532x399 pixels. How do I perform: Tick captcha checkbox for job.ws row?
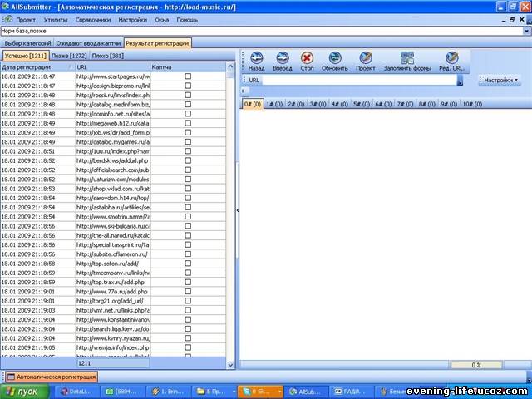point(188,132)
